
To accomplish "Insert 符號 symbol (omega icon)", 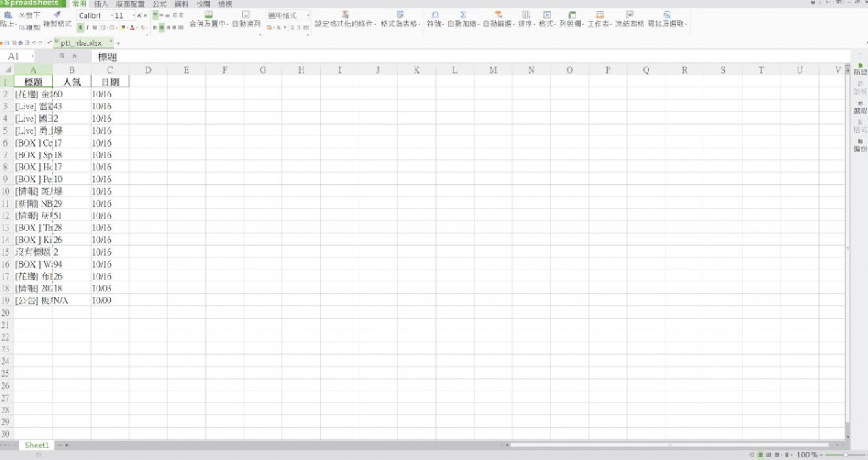I will 435,19.
